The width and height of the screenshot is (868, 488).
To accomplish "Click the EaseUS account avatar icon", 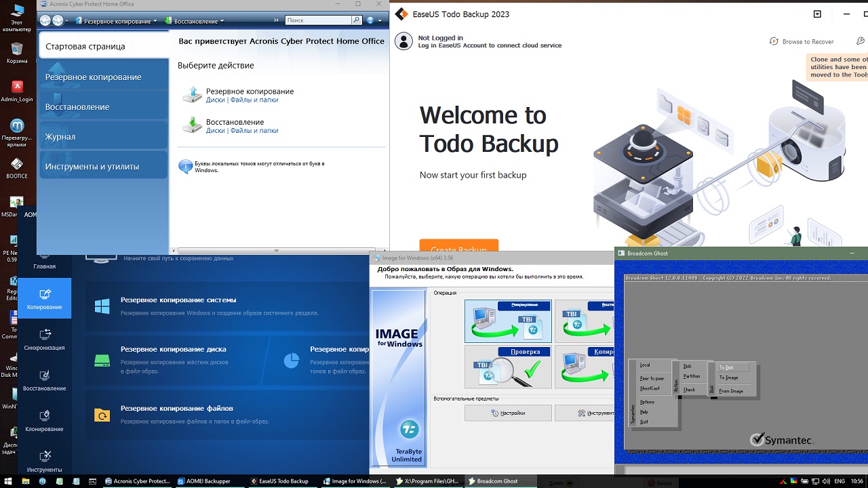I will (403, 41).
